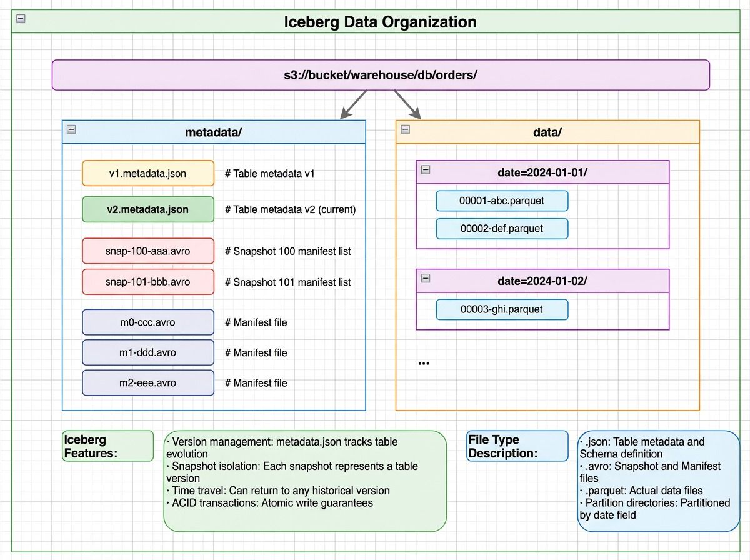
Task: Select the Iceberg Features label box
Action: click(x=107, y=446)
